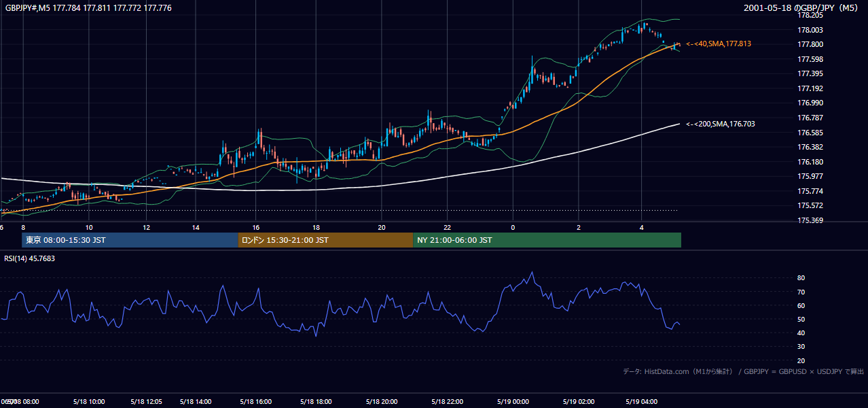
Task: Click the 176.787 price axis value
Action: 810,118
